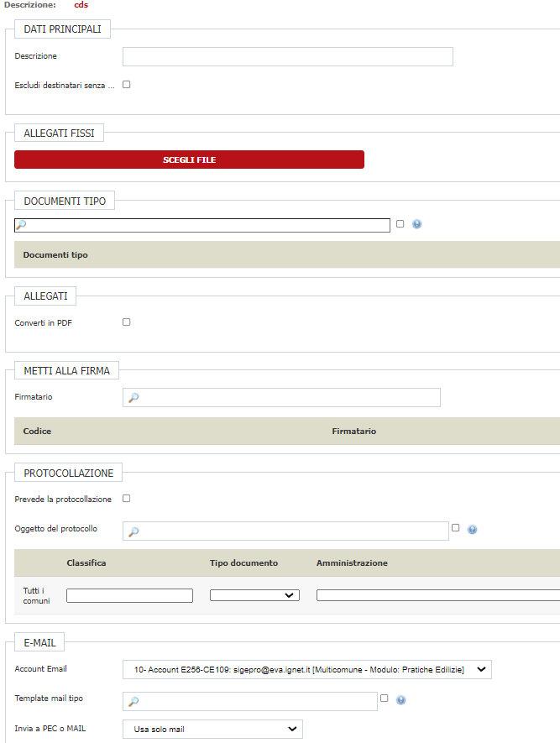Toggle the Converti in PDF checkbox

pyautogui.click(x=126, y=322)
